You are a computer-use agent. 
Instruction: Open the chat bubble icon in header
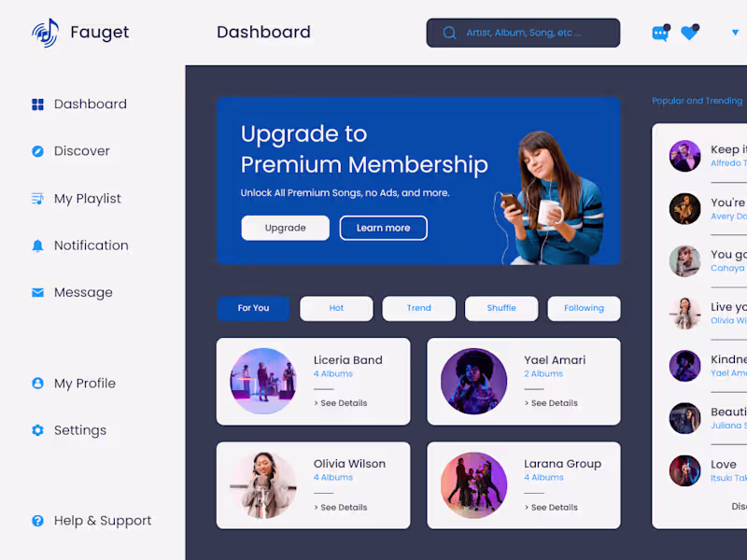point(661,33)
